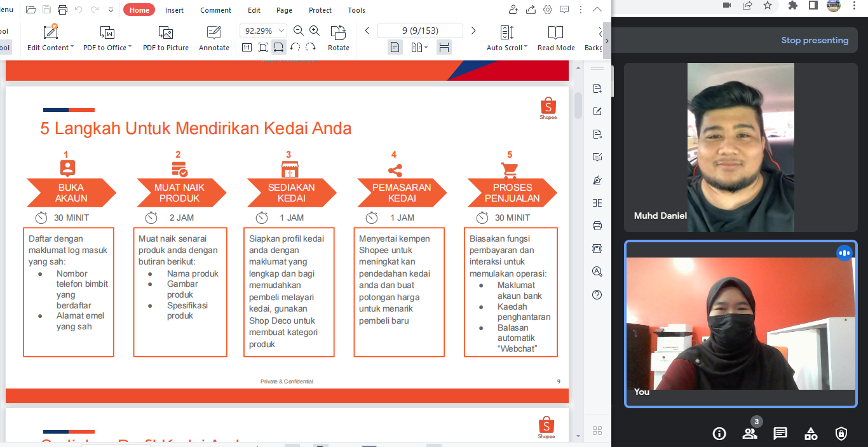Open the Tools tab

[356, 10]
